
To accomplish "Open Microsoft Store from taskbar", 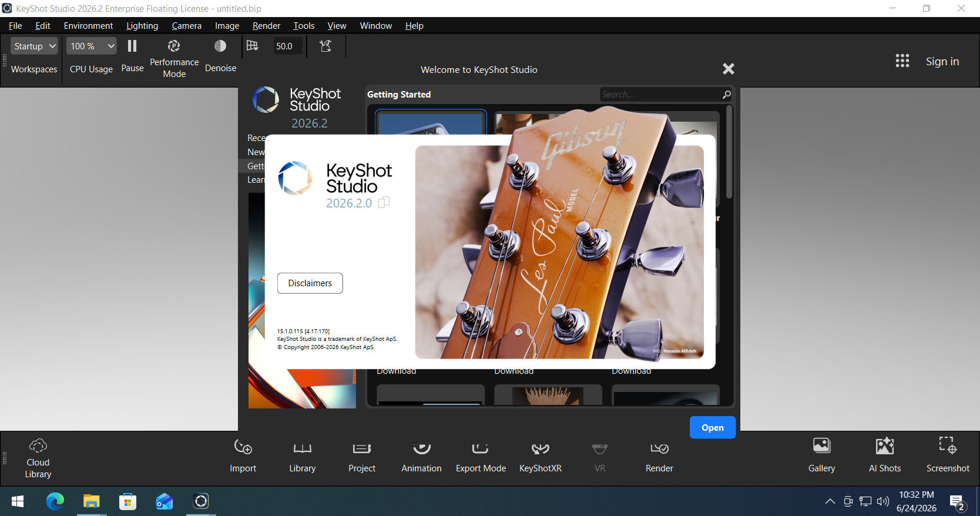I will (128, 501).
